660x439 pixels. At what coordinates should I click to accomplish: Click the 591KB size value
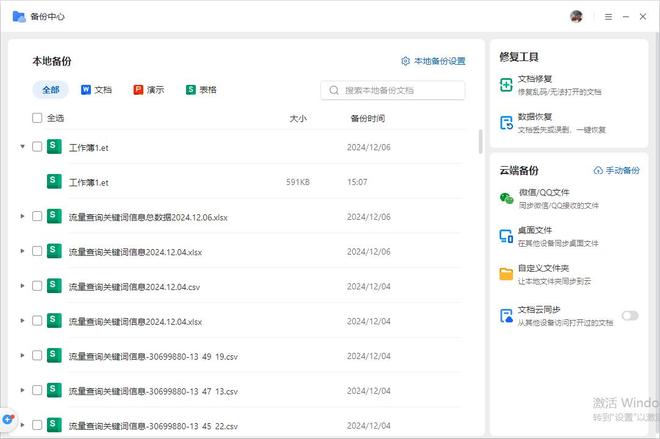tap(298, 182)
